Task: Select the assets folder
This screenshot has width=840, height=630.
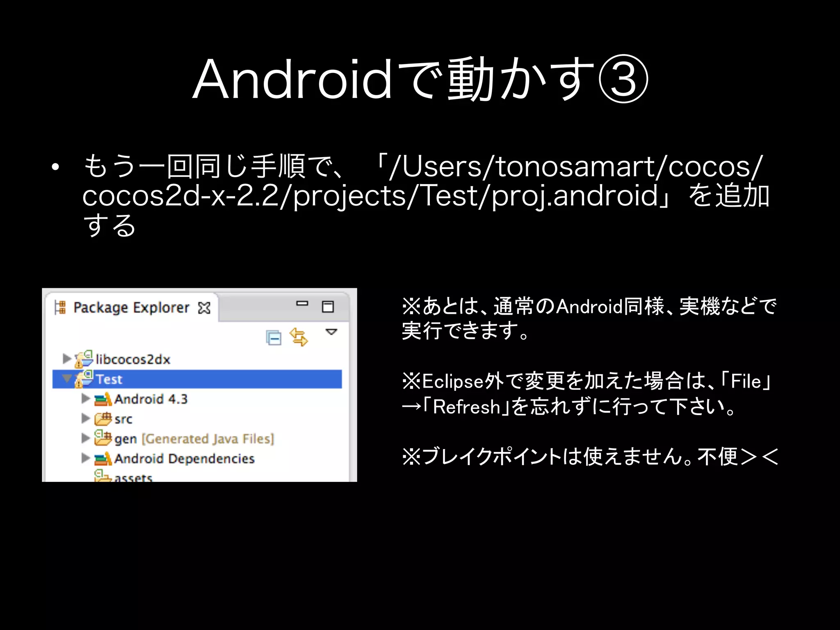Action: (133, 477)
